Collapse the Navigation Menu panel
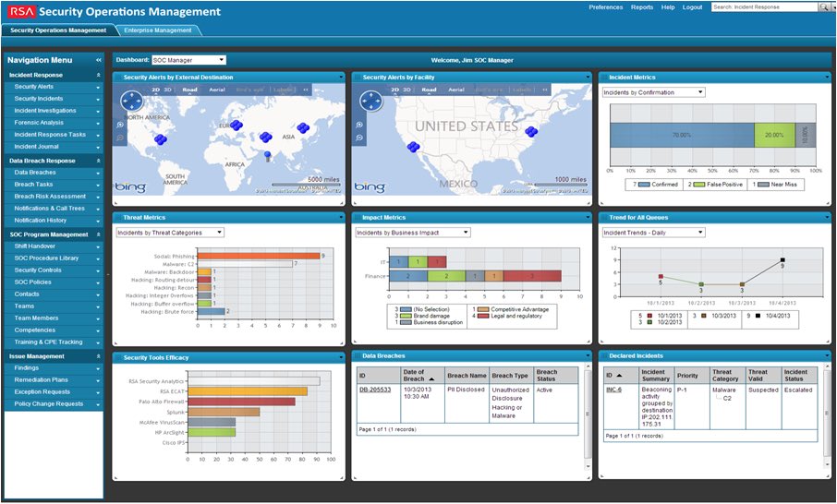Screen dimensions: 837x504 98,60
